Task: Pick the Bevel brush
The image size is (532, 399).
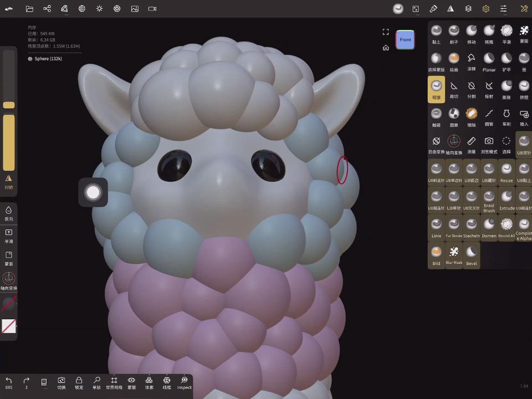Action: point(472,256)
